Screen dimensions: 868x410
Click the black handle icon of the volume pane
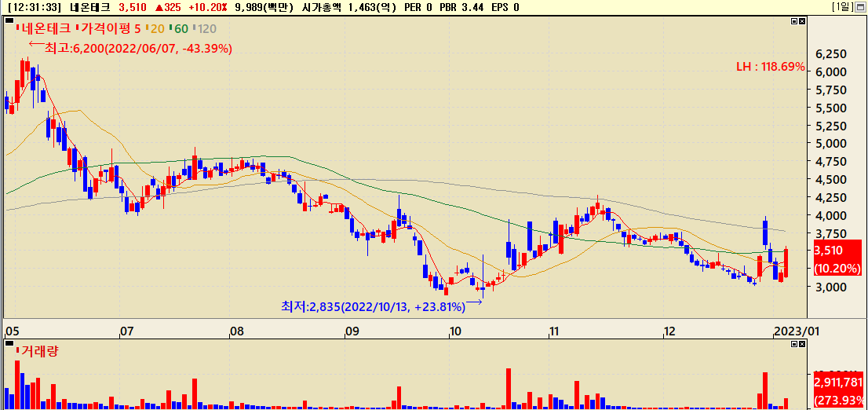9,343
